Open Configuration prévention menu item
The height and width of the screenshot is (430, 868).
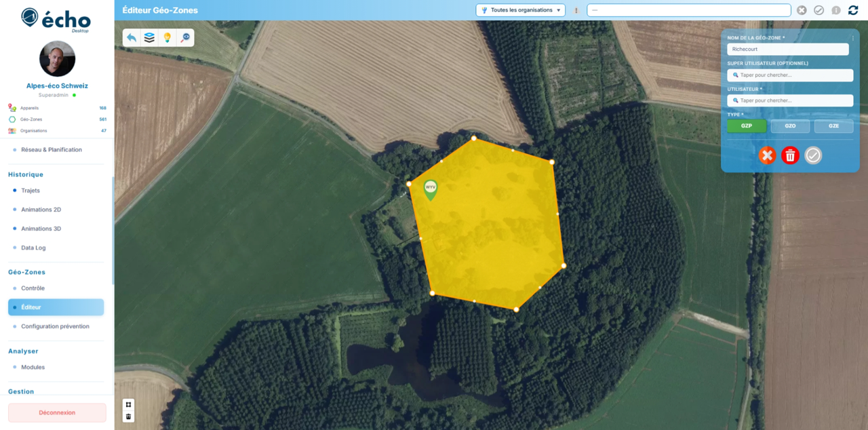(x=55, y=326)
